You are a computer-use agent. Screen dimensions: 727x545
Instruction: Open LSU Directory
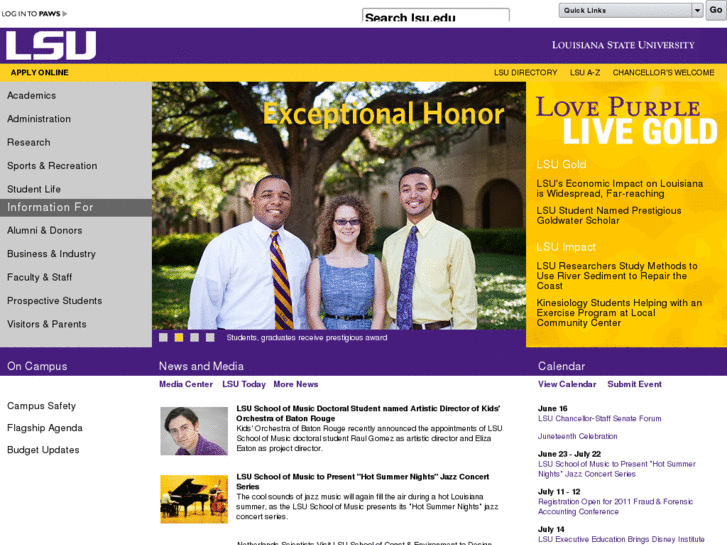point(525,72)
